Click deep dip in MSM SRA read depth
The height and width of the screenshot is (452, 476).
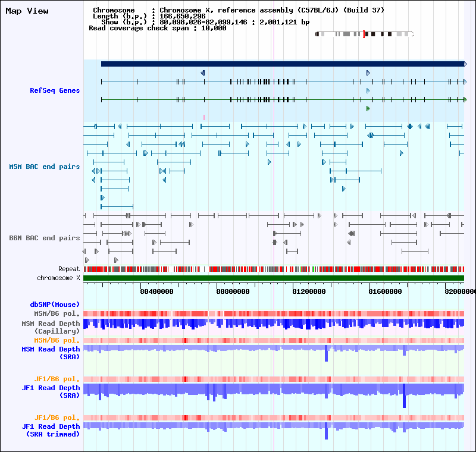[x=326, y=353]
